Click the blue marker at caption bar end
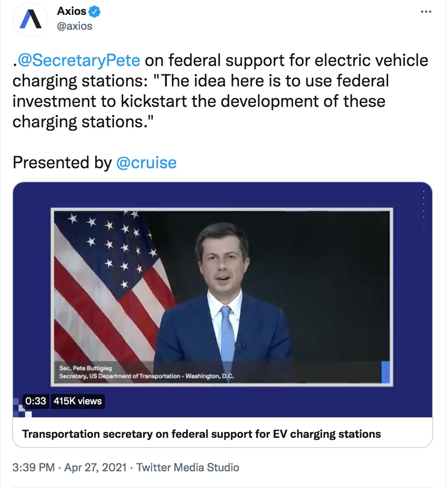Image resolution: width=448 pixels, height=488 pixels. click(385, 372)
